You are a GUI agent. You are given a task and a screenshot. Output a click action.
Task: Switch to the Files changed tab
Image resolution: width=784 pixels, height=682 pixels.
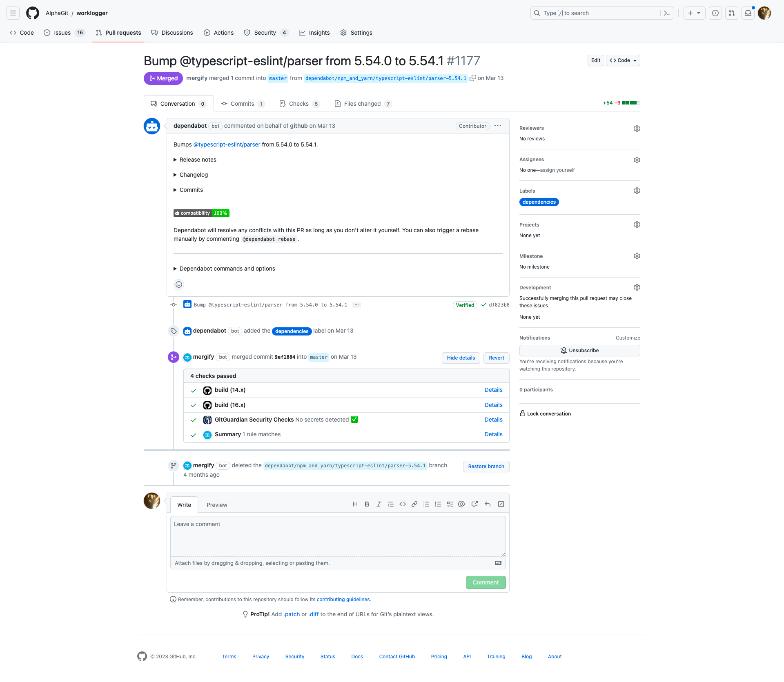(x=363, y=104)
